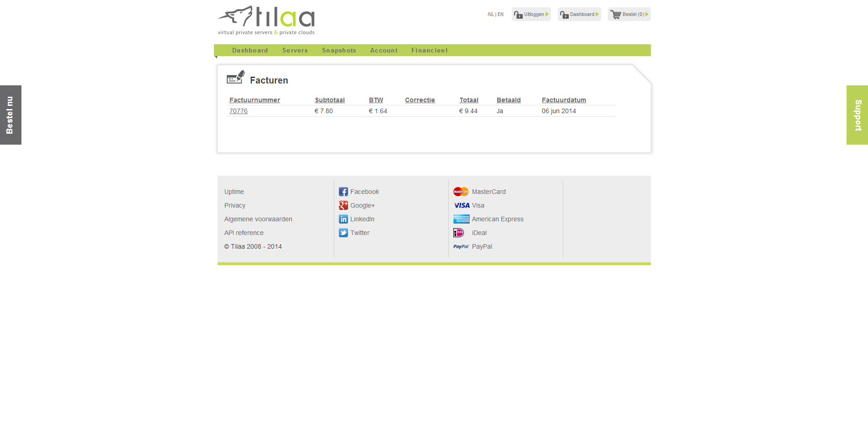Open the API reference footer link
Viewport: 868px width, 428px height.
[244, 233]
